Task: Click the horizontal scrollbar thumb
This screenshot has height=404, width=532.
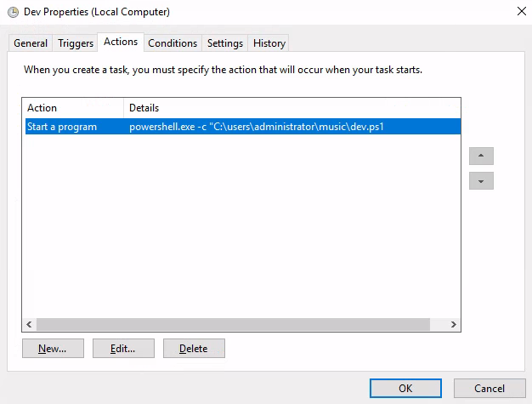Action: click(233, 324)
